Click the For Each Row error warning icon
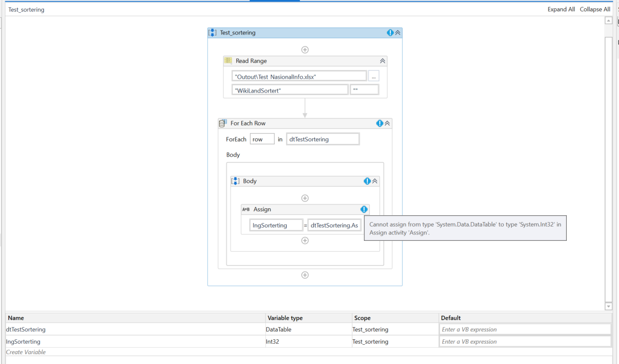This screenshot has height=364, width=619. [380, 123]
